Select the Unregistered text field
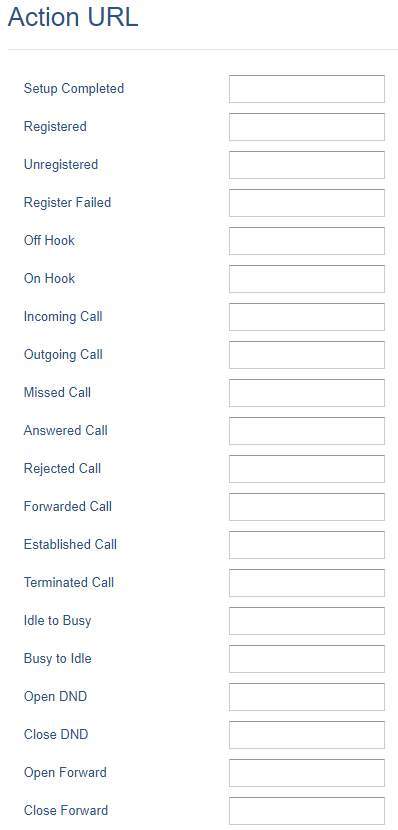The image size is (398, 830). point(307,165)
